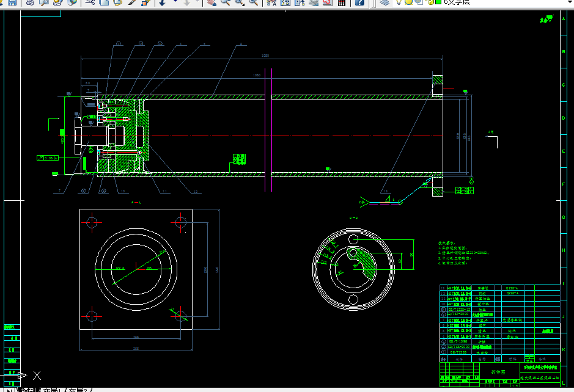The width and height of the screenshot is (574, 392).
Task: Activate the Pan hand tool
Action: pos(211,3)
